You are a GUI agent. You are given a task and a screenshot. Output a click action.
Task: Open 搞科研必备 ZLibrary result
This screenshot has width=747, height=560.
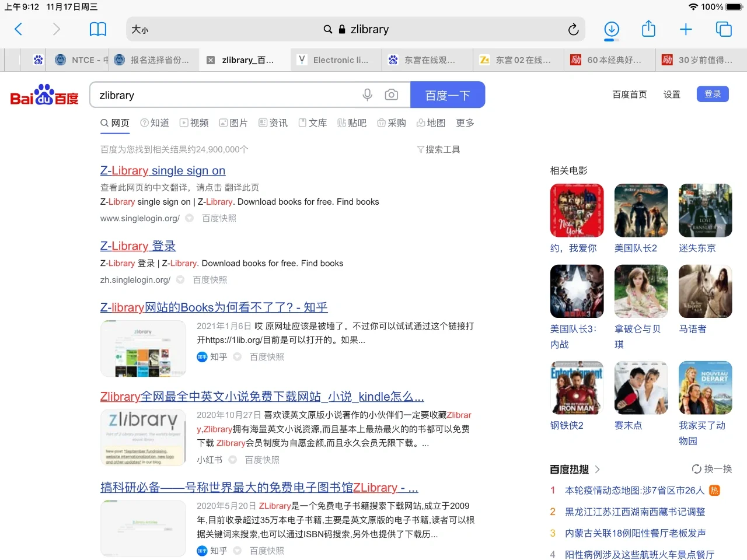point(259,488)
